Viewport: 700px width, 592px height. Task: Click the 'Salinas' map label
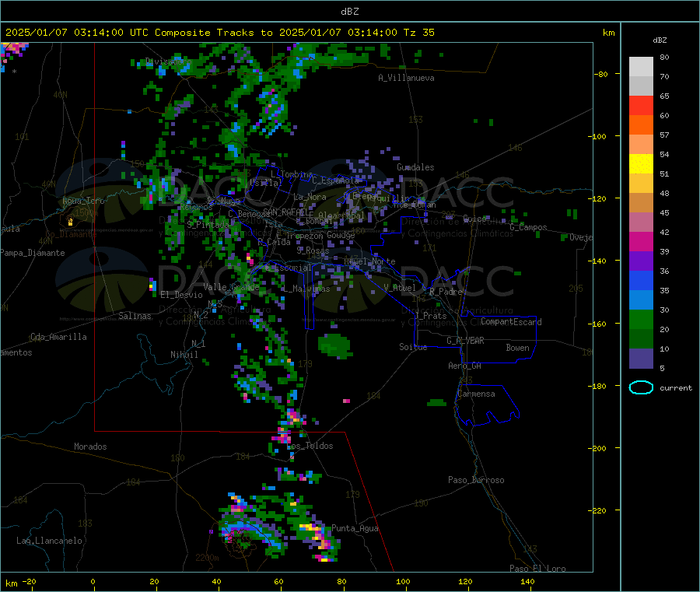[x=135, y=316]
